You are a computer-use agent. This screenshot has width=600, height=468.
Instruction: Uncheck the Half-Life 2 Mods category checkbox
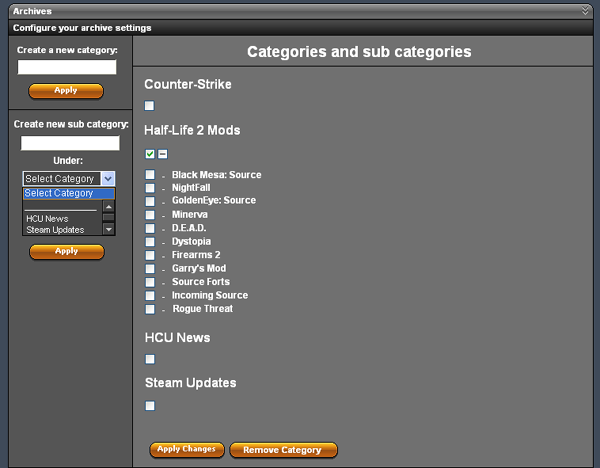tap(150, 154)
